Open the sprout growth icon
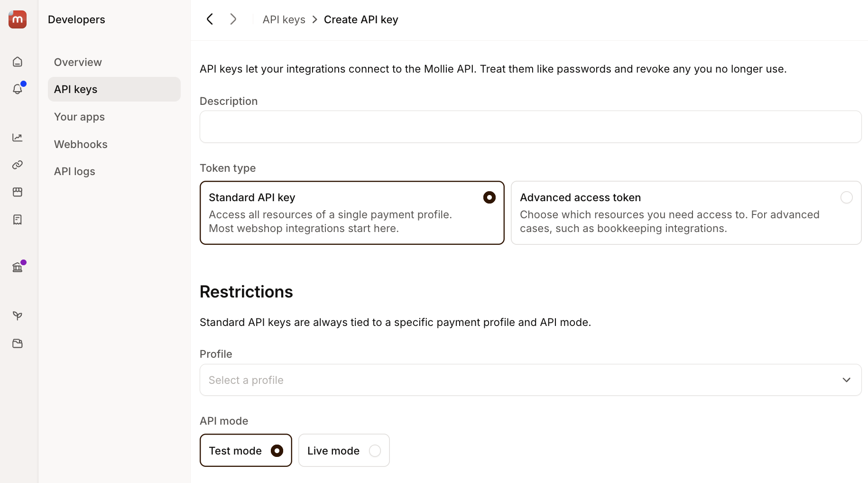The height and width of the screenshot is (483, 868). 18,316
